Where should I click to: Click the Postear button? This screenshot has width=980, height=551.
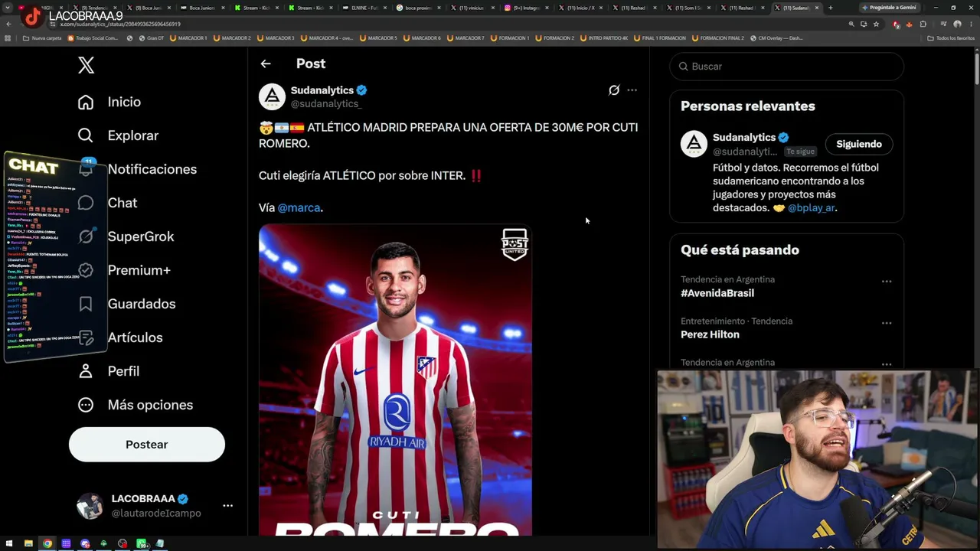pyautogui.click(x=147, y=445)
